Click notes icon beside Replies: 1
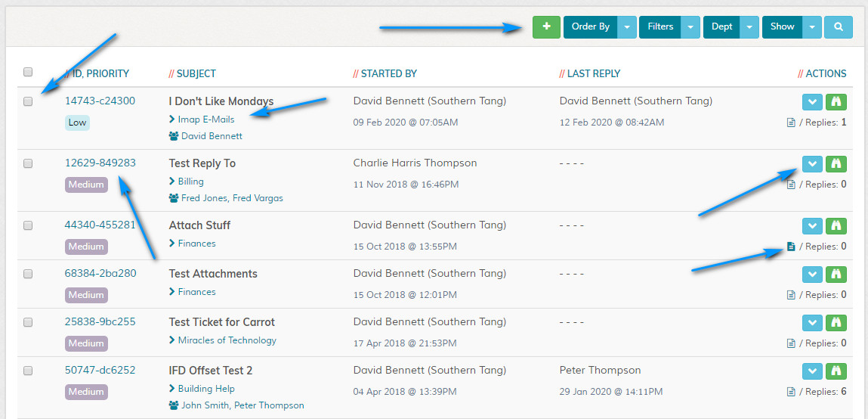 (x=791, y=123)
